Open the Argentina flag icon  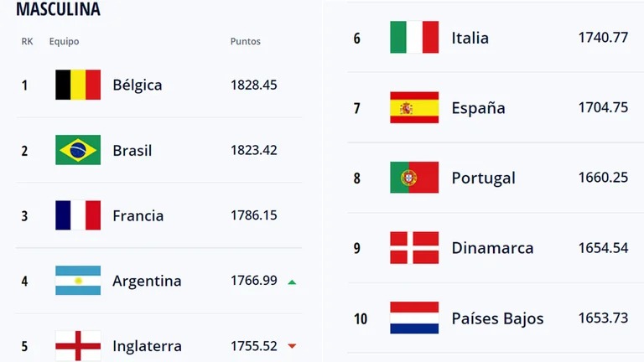78,281
